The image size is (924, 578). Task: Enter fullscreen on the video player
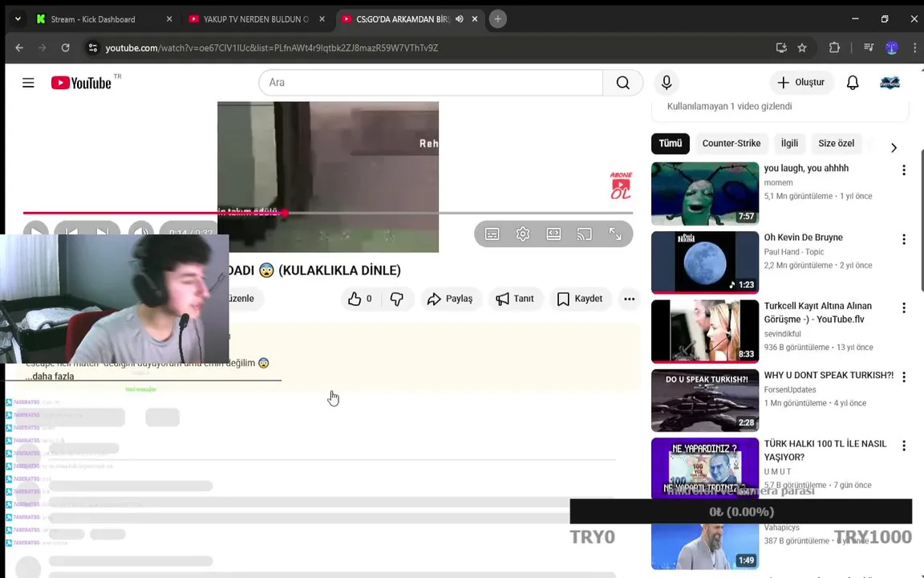coord(615,234)
